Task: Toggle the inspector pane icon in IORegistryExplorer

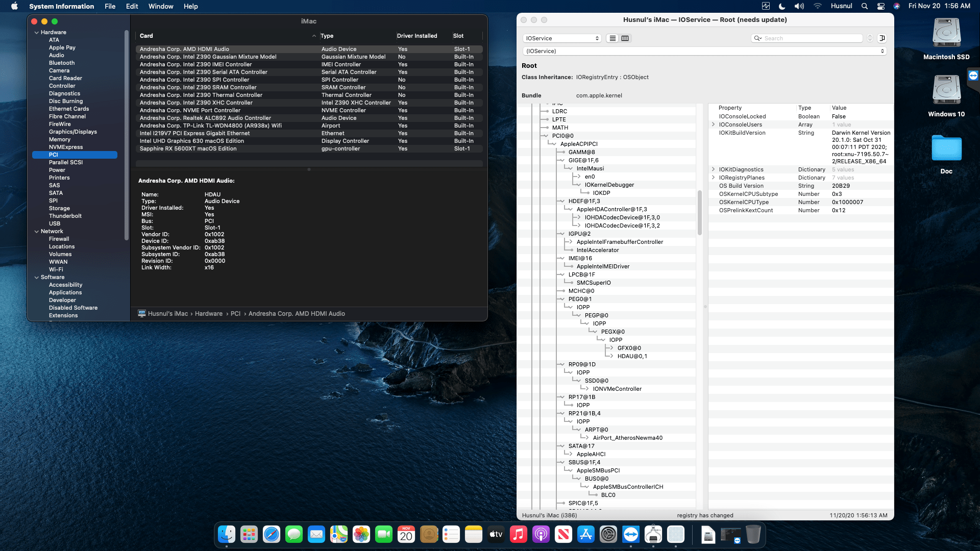Action: (883, 38)
